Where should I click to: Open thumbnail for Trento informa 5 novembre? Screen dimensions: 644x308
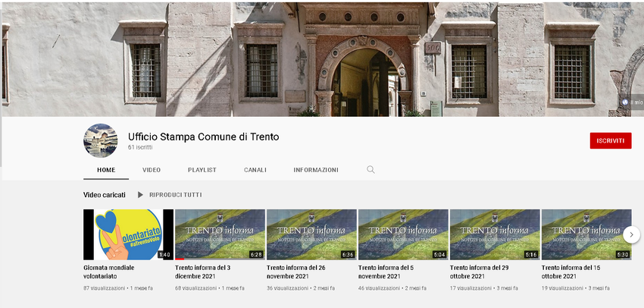pyautogui.click(x=403, y=234)
